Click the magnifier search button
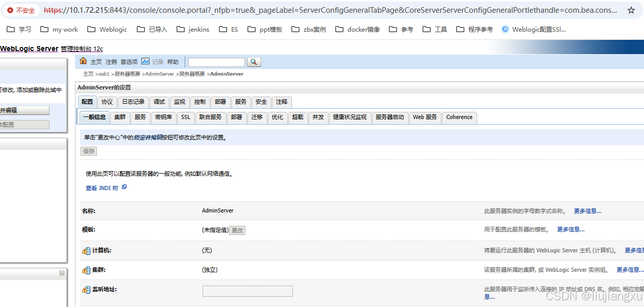 click(x=254, y=62)
